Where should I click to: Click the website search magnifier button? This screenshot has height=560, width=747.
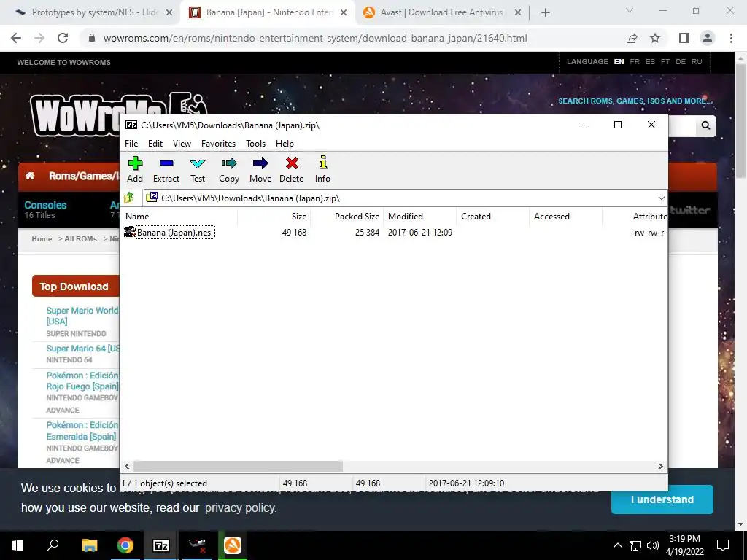click(705, 125)
